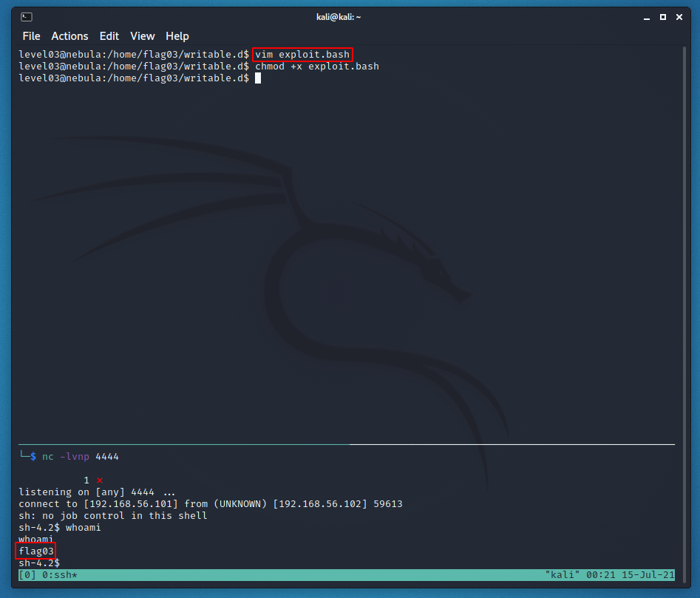Click the last 'sh-4.2$' prompt

click(39, 563)
